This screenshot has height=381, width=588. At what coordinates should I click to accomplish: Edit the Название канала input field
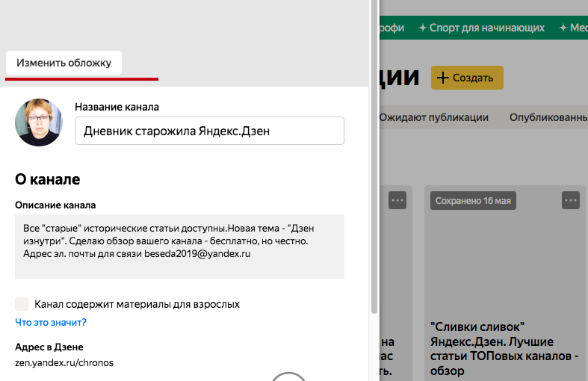click(209, 131)
